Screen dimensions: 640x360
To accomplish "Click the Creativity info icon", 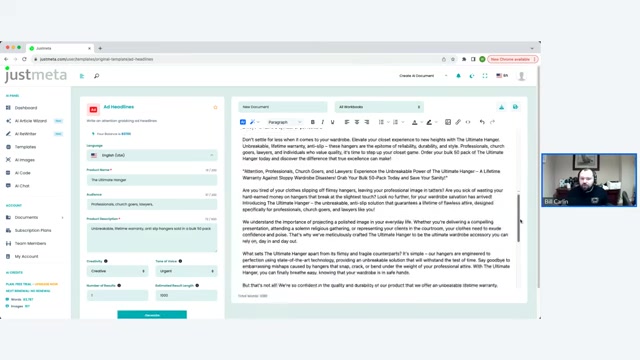I will [106, 261].
